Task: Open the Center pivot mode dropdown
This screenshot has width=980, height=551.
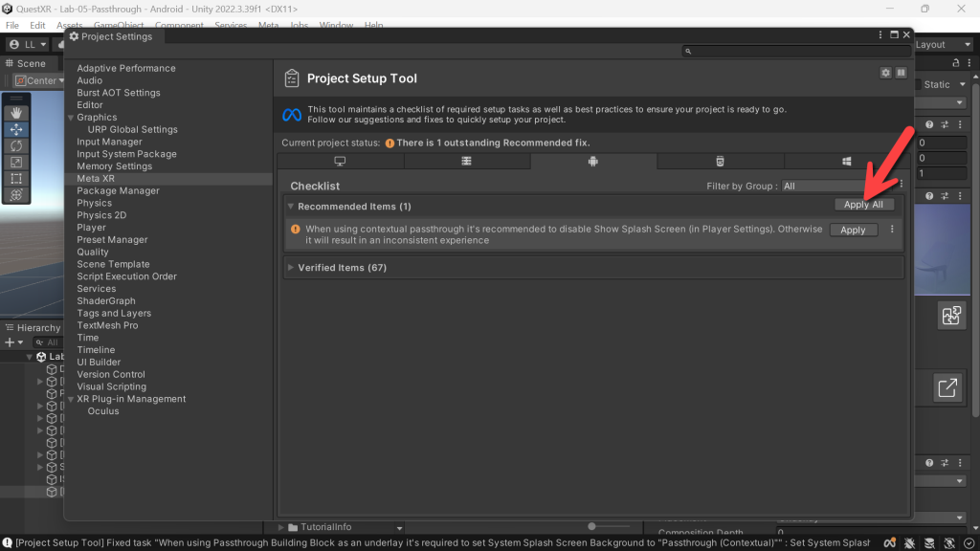Action: [x=39, y=80]
